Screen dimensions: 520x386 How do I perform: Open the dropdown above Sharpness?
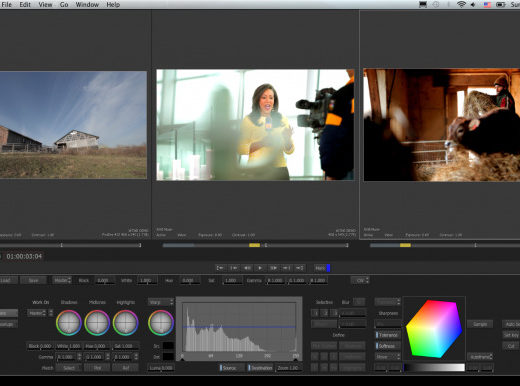[x=387, y=302]
